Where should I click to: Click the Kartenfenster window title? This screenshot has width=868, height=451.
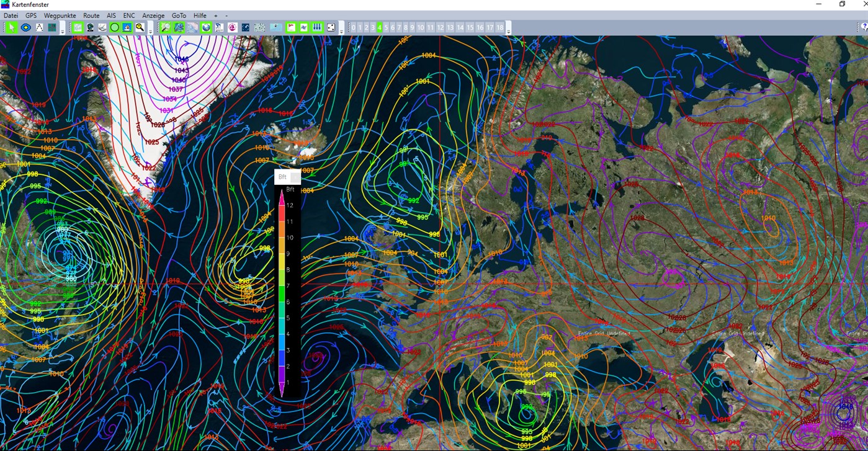[30, 4]
